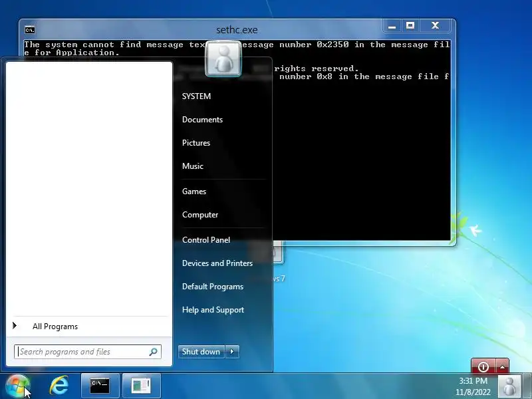Open Help and Support

pyautogui.click(x=213, y=310)
